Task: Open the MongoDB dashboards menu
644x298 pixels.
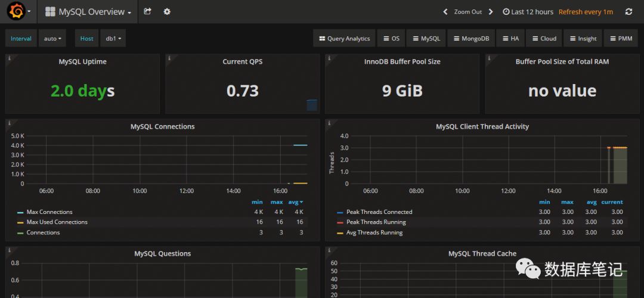Action: coord(470,39)
